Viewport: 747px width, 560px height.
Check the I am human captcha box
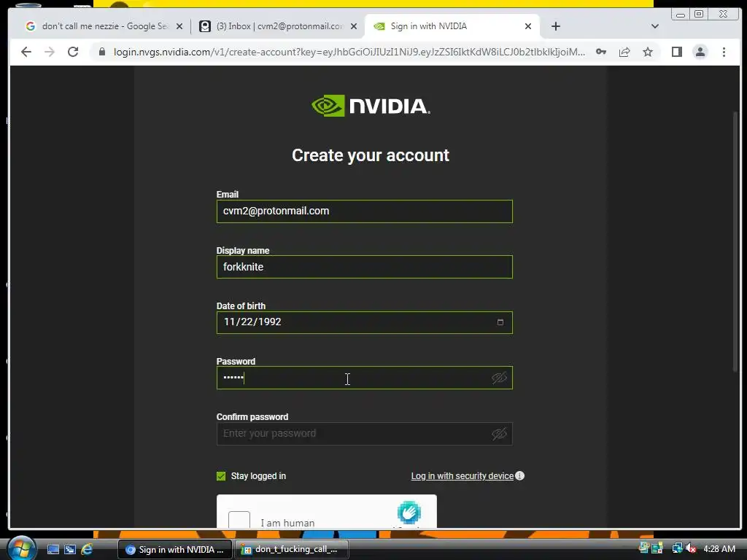coord(239,520)
